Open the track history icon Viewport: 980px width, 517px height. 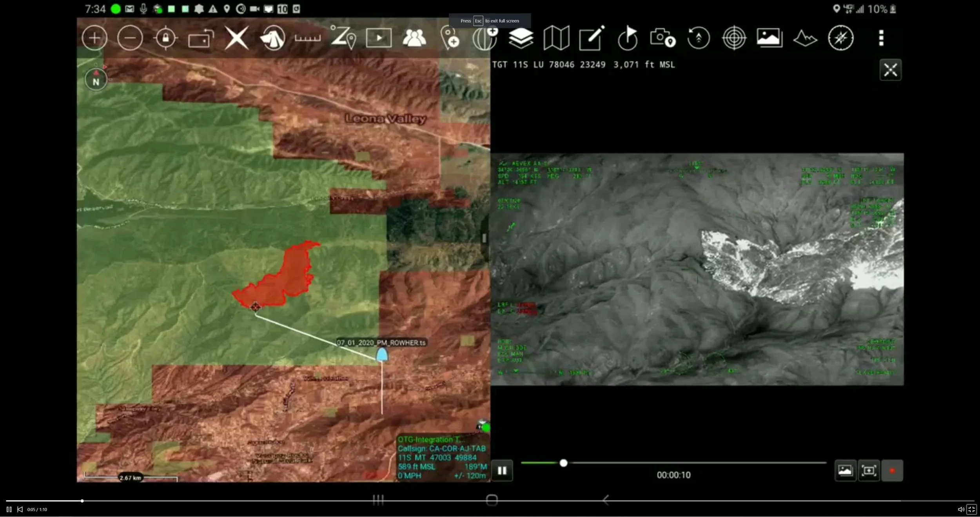tap(699, 38)
